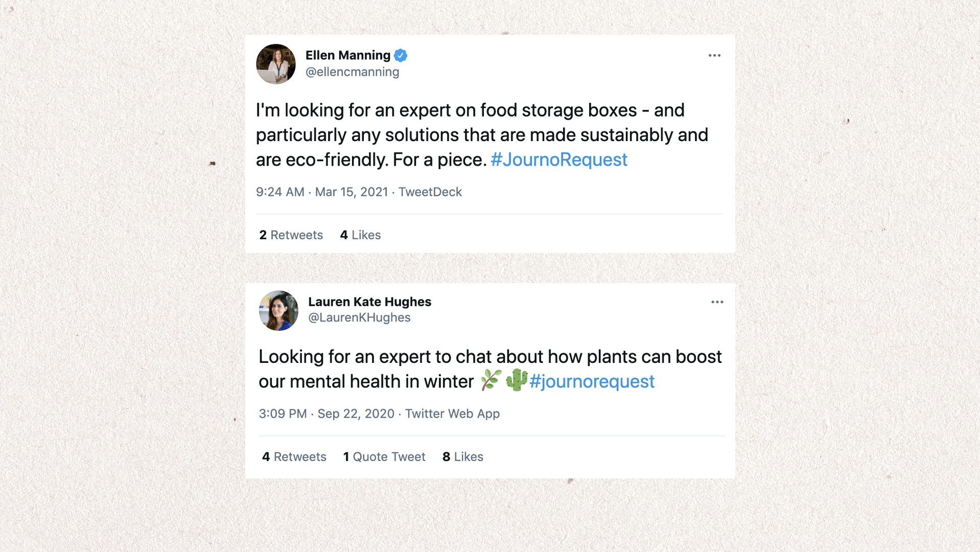The image size is (980, 552).
Task: View the 2 Retweets list
Action: 291,235
